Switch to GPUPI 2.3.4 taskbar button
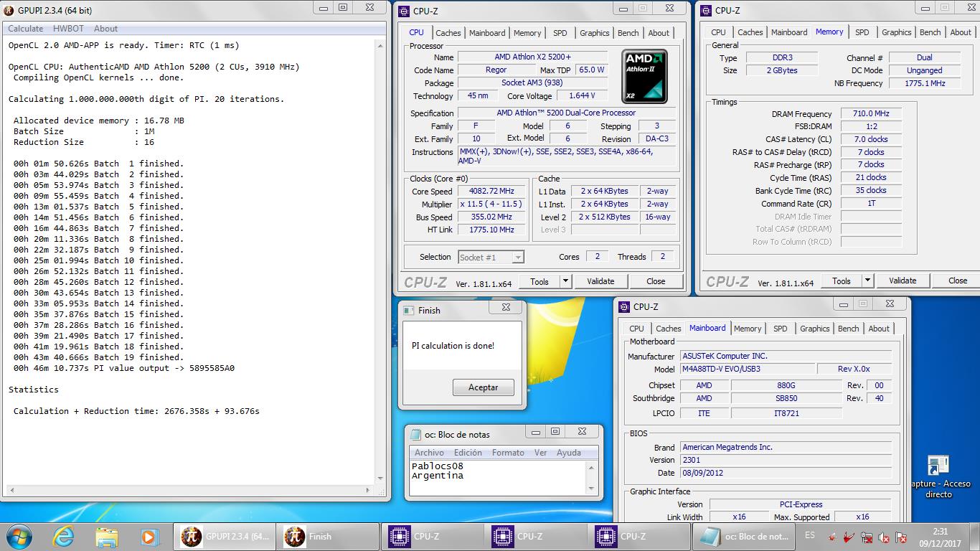Image resolution: width=980 pixels, height=551 pixels. 225,536
